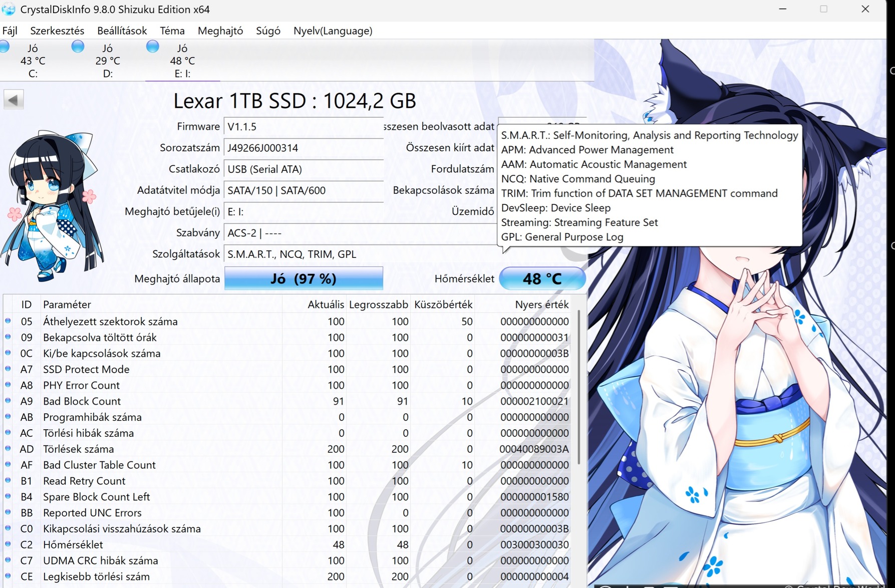Select the C: drive at 43 °C
The image size is (895, 588).
[x=33, y=61]
